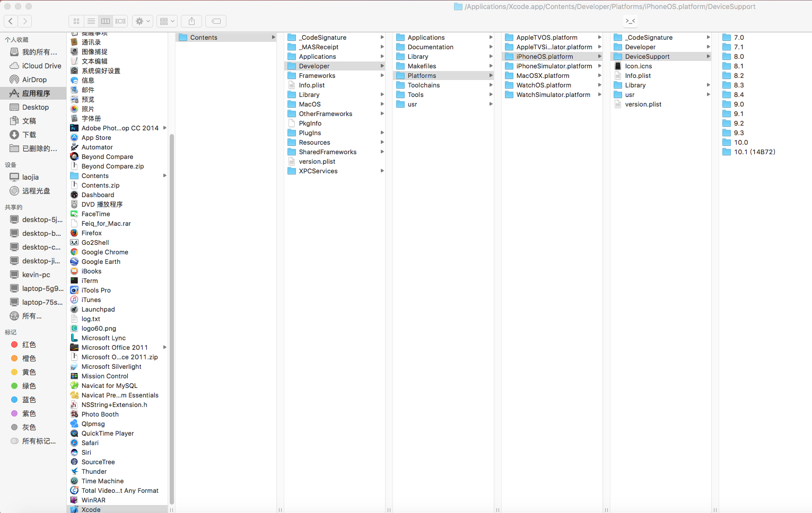Switch to column view
This screenshot has width=812, height=513.
pyautogui.click(x=106, y=21)
